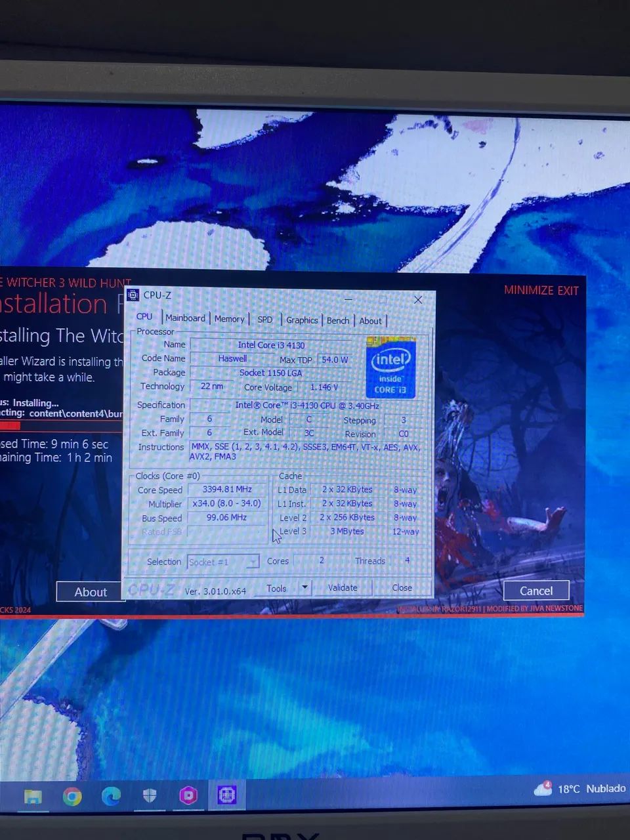
Task: Click the CPU-Z title bar icon
Action: pos(133,295)
